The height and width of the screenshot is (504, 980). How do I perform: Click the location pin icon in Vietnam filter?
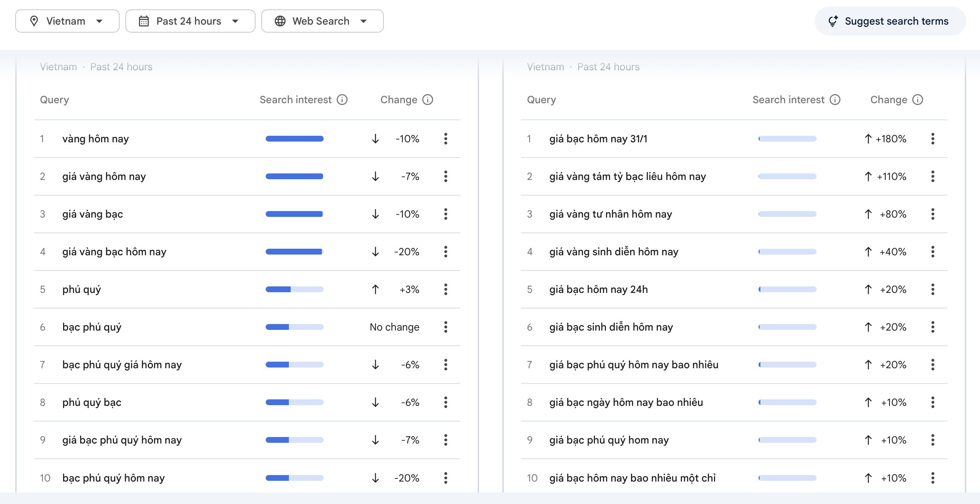(35, 21)
